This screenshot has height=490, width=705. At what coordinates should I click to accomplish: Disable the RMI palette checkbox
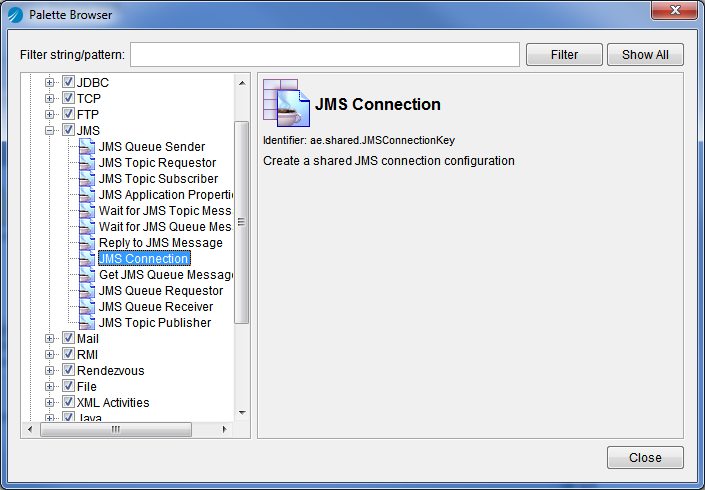click(x=68, y=354)
